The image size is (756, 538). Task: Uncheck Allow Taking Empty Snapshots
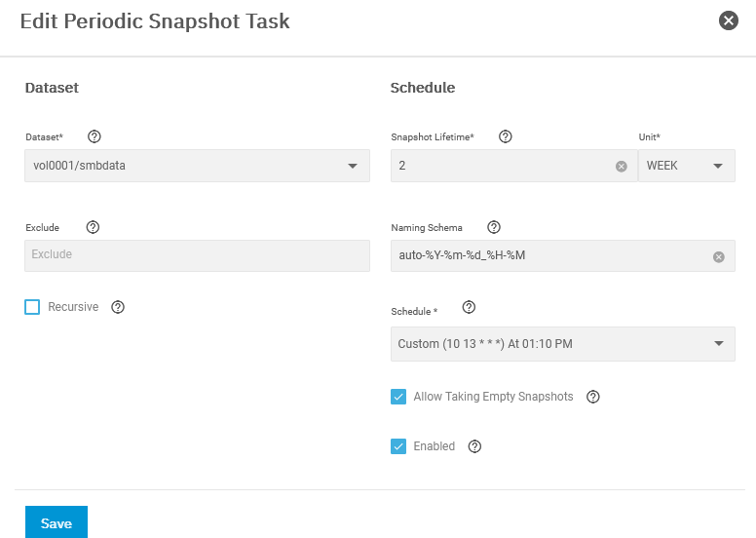(x=398, y=397)
